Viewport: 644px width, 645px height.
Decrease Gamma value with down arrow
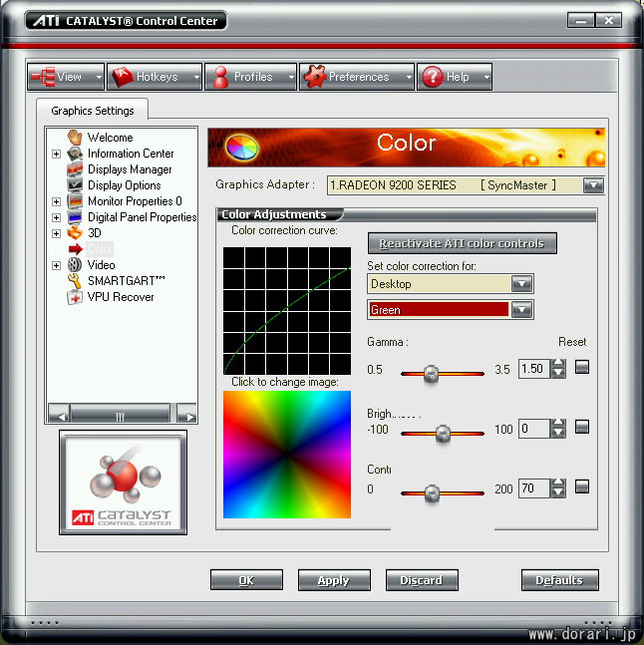click(558, 373)
